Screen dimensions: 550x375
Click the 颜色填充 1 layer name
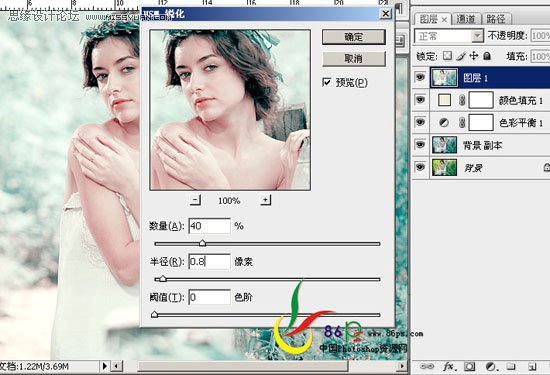(x=521, y=100)
